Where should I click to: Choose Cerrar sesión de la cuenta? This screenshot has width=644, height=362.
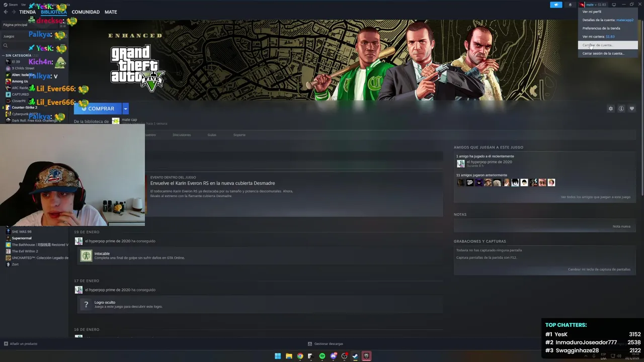(608, 53)
